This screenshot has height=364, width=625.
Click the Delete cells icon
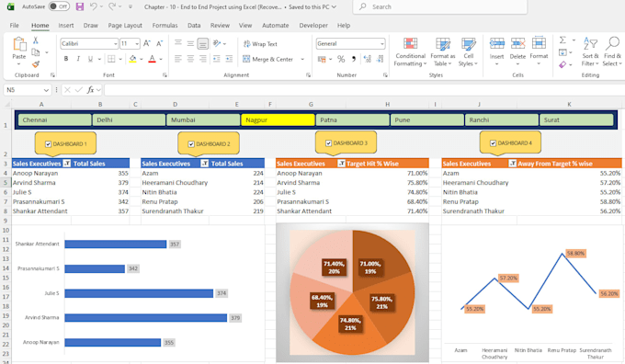point(517,43)
